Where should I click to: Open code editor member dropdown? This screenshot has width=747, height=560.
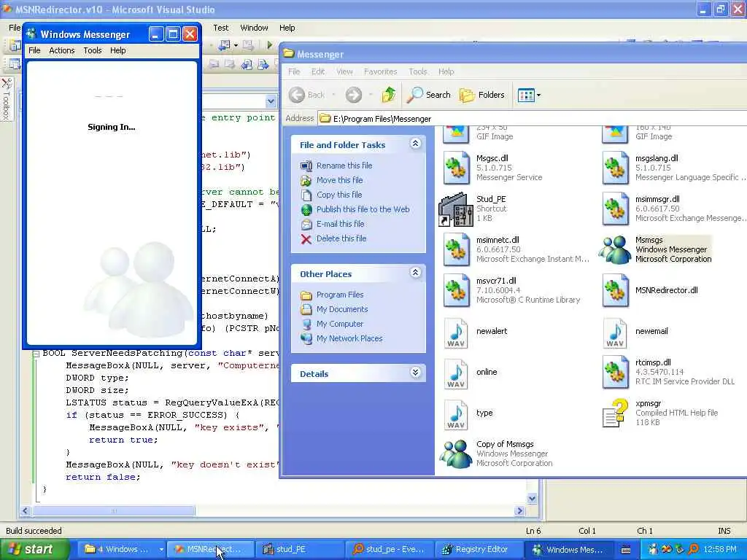pos(271,101)
